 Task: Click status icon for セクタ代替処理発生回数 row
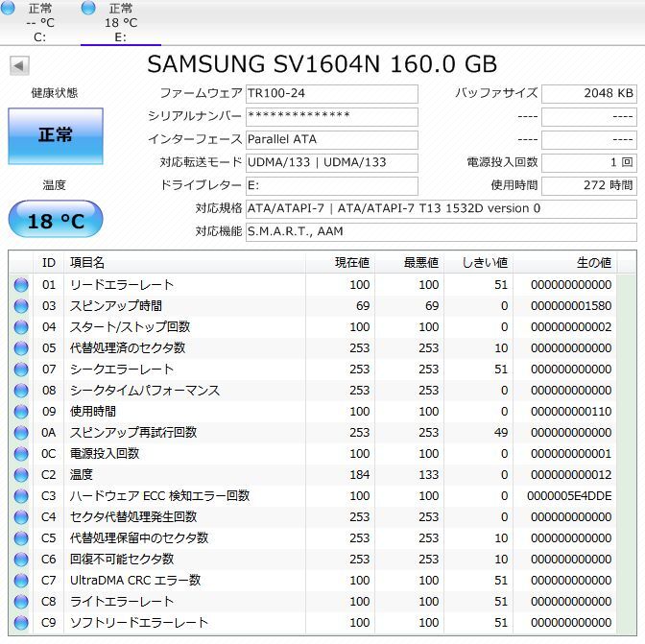pos(21,517)
